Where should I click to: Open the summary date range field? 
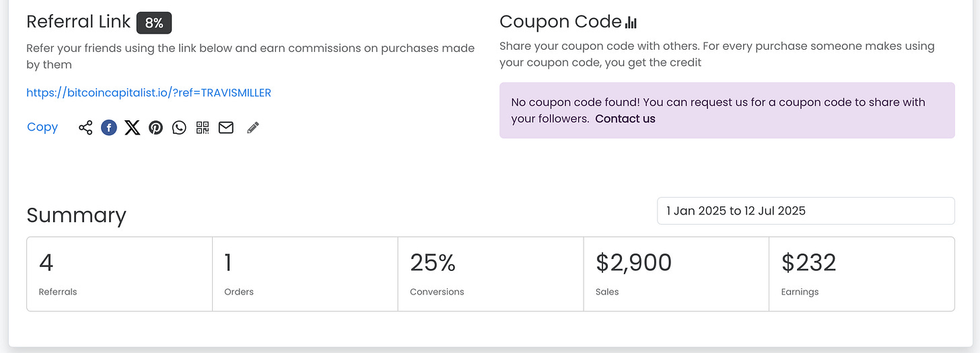tap(805, 211)
